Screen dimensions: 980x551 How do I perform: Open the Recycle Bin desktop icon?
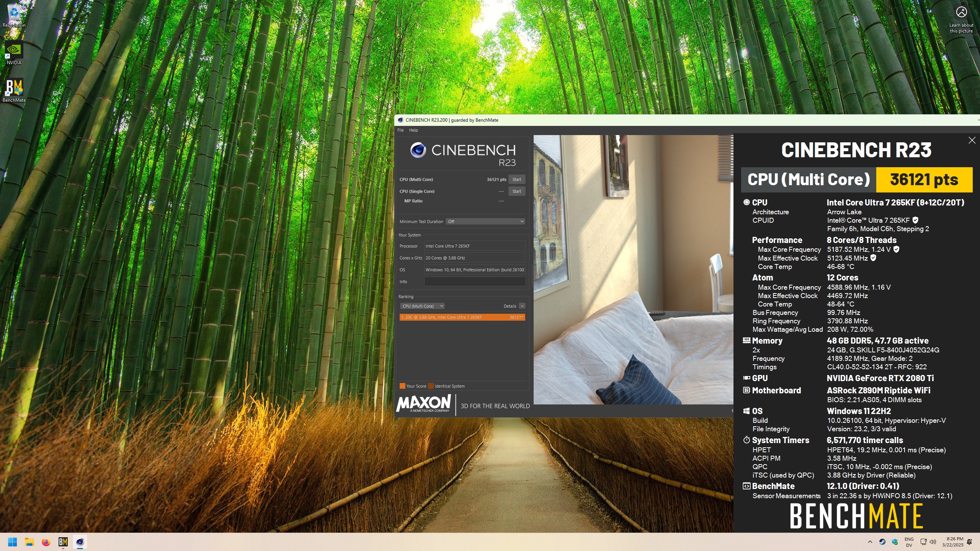click(x=14, y=15)
